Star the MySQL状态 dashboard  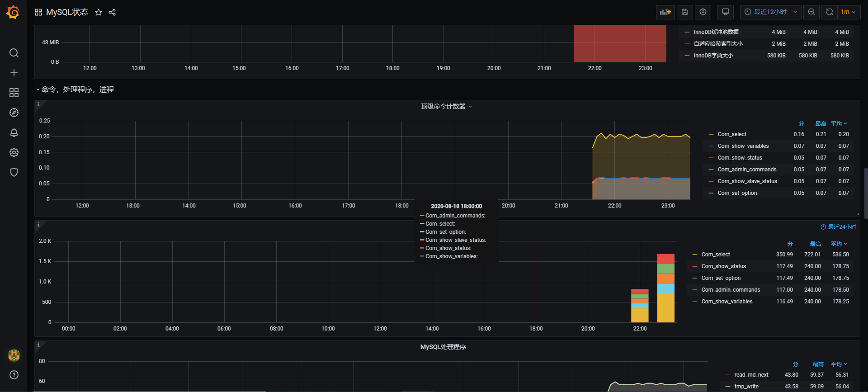coord(99,12)
